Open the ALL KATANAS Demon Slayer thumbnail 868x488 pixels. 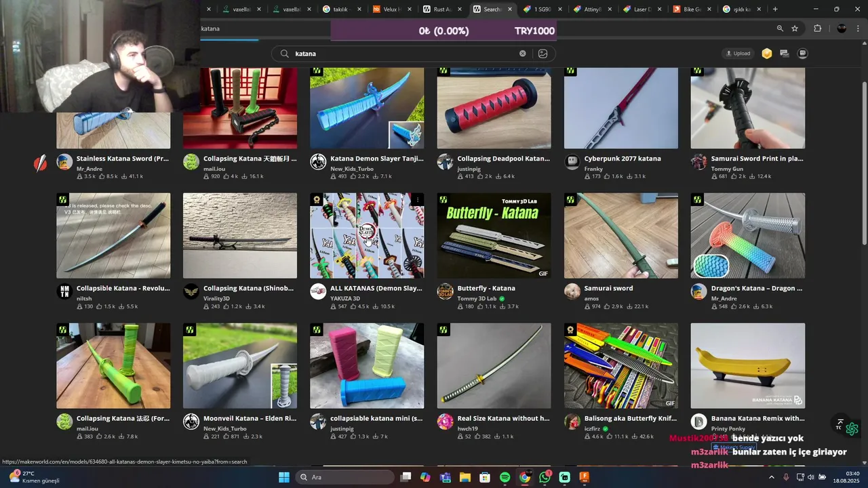pos(367,235)
